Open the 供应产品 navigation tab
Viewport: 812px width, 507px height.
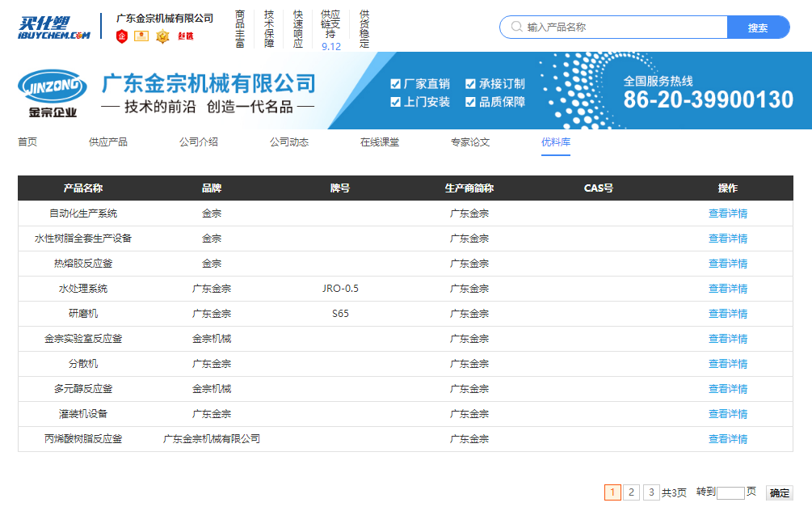coord(107,142)
